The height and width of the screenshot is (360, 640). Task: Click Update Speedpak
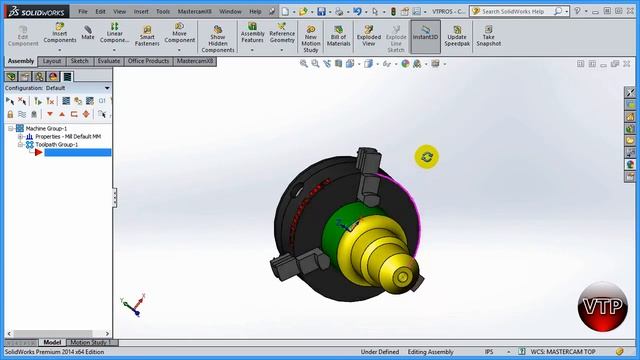pos(457,36)
